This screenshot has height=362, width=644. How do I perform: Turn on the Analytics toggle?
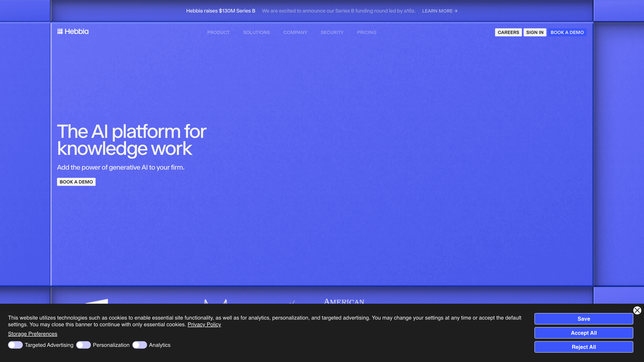tap(140, 345)
